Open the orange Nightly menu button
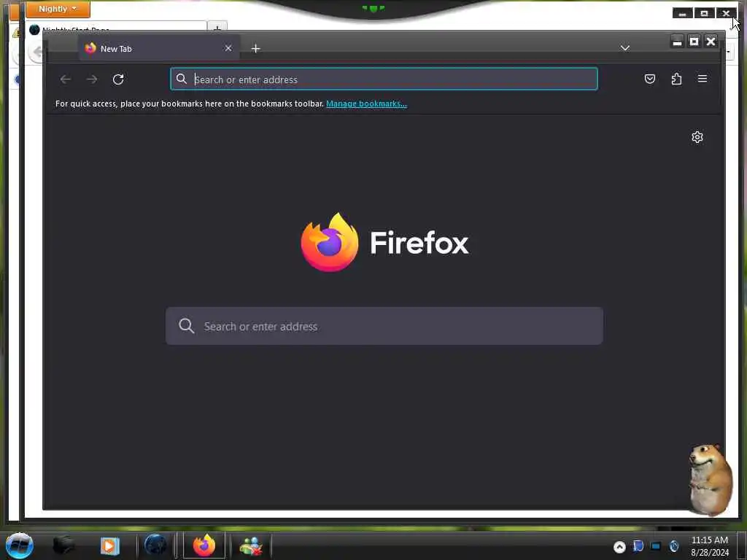 click(x=58, y=9)
